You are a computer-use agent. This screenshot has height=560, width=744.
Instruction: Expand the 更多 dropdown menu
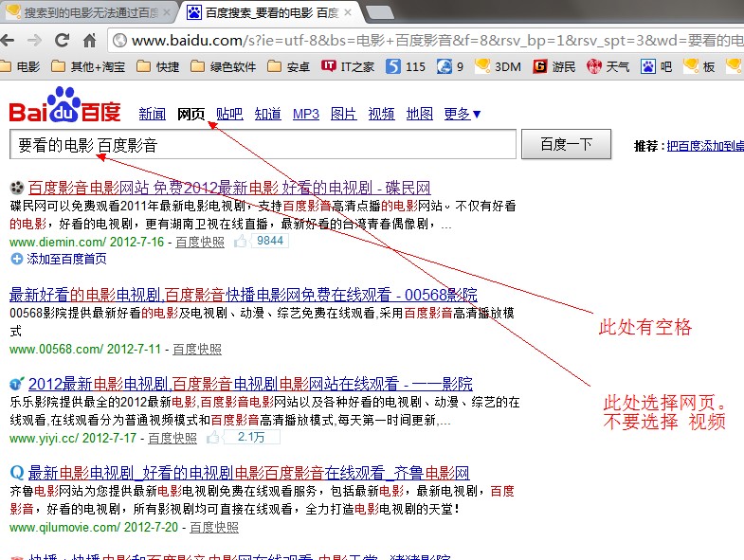463,114
